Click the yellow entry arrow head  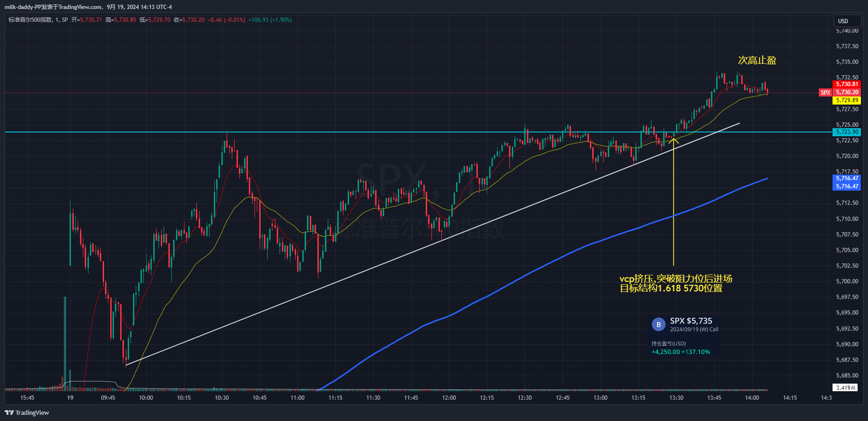click(674, 139)
